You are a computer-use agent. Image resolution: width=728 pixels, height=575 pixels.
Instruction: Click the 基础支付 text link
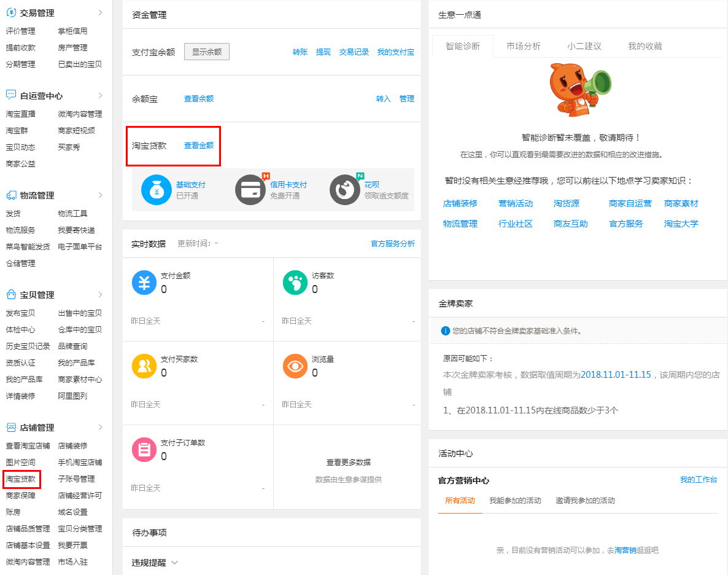[x=191, y=184]
